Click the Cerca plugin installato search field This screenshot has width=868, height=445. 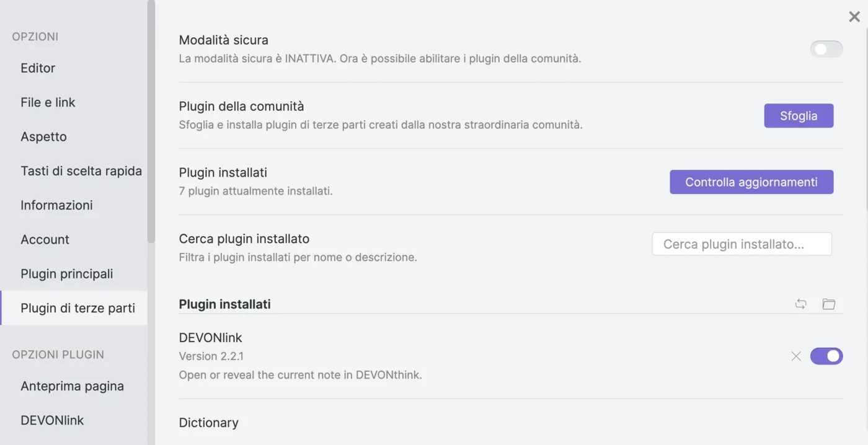(x=742, y=244)
